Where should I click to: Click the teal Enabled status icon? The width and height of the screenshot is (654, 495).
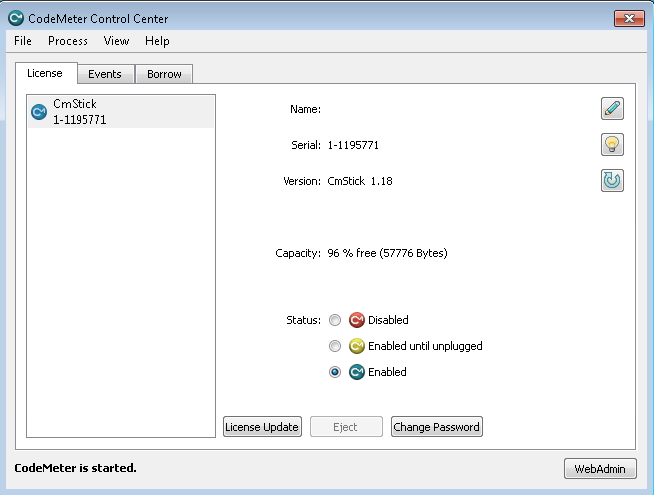click(357, 372)
